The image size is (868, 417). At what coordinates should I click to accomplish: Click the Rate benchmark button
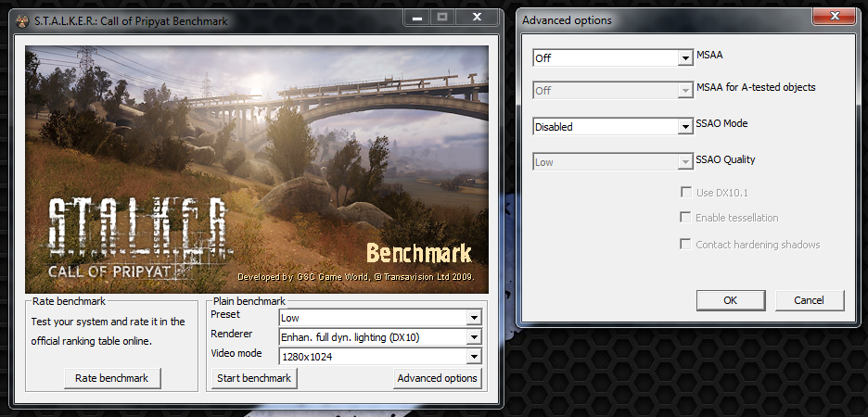point(112,378)
